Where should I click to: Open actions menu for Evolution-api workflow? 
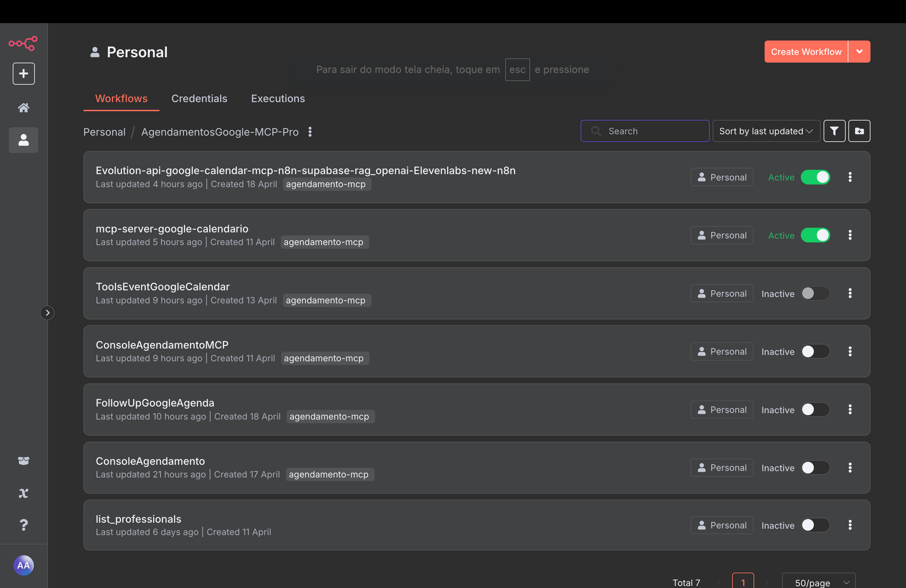click(850, 177)
